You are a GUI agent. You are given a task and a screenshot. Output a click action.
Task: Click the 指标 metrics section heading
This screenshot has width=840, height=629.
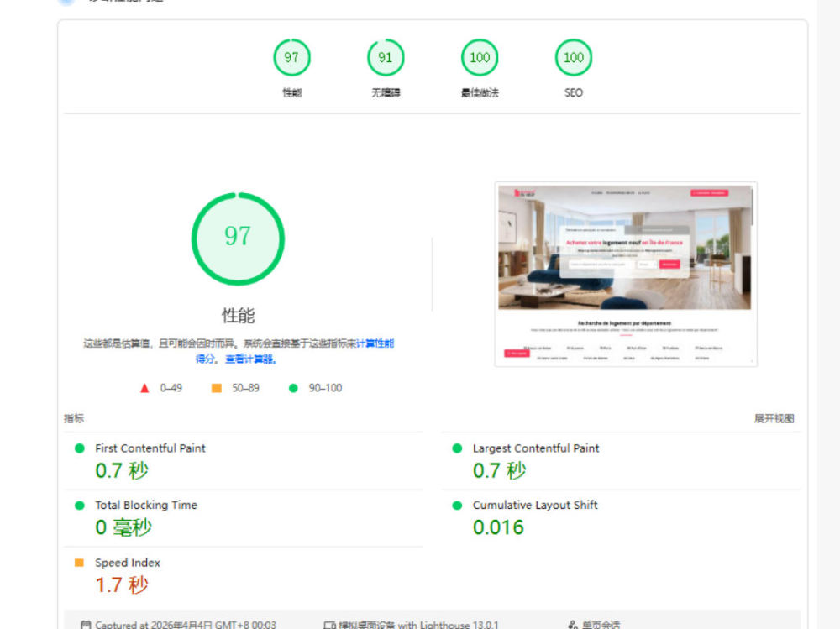(74, 418)
